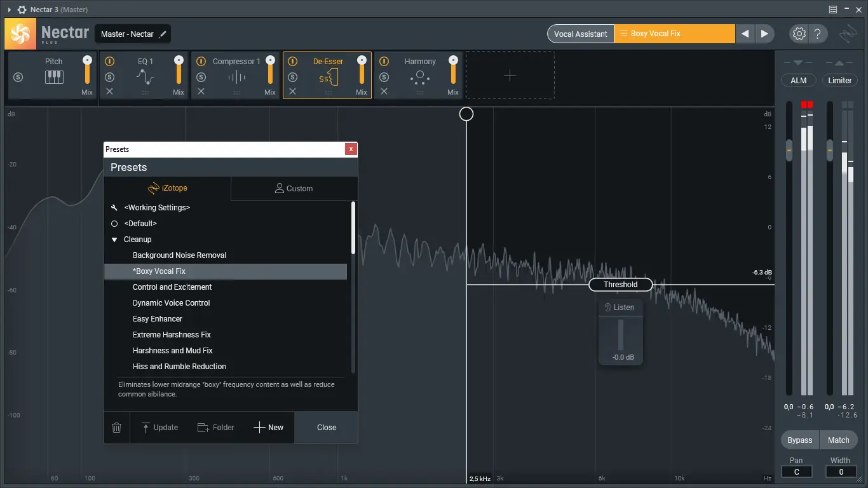Click the input gain fader beside ALM meter
The image size is (868, 488).
[x=789, y=151]
